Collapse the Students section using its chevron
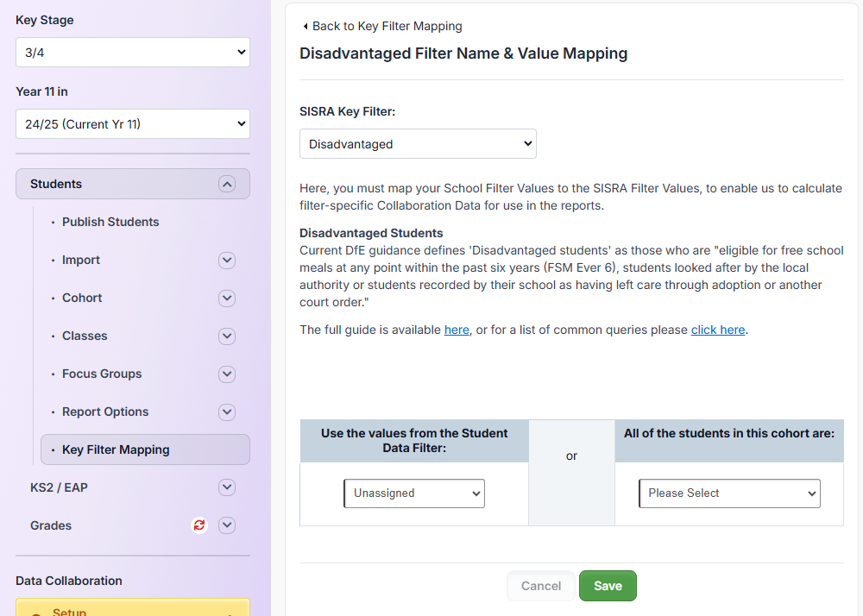 click(227, 184)
